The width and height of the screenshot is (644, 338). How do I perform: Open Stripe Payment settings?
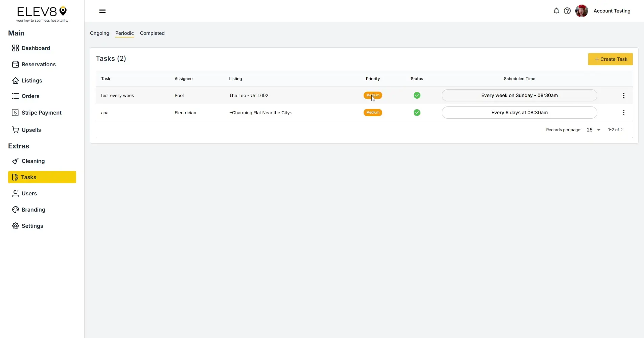click(42, 112)
